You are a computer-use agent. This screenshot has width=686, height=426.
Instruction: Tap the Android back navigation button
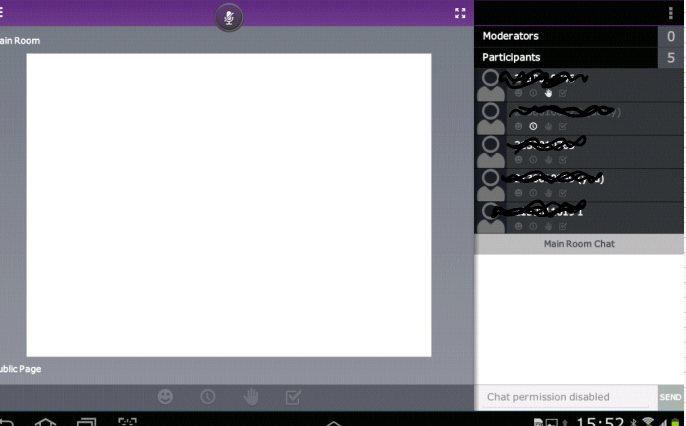(7, 422)
